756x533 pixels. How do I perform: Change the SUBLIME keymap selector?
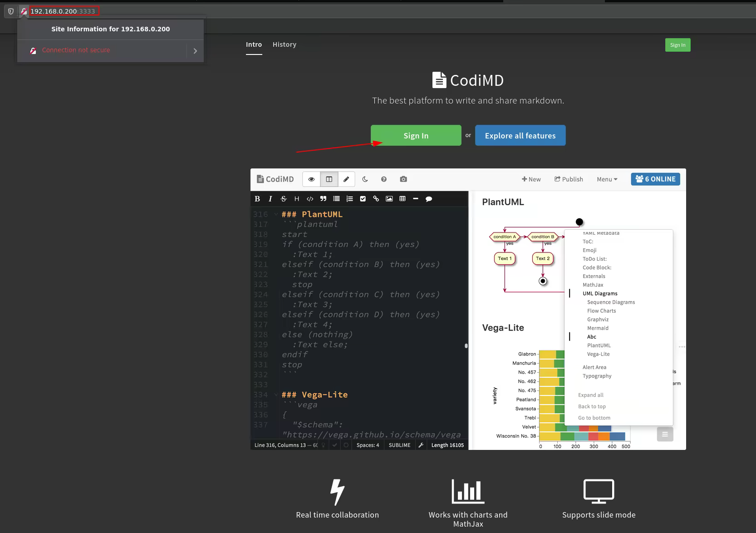(x=399, y=445)
